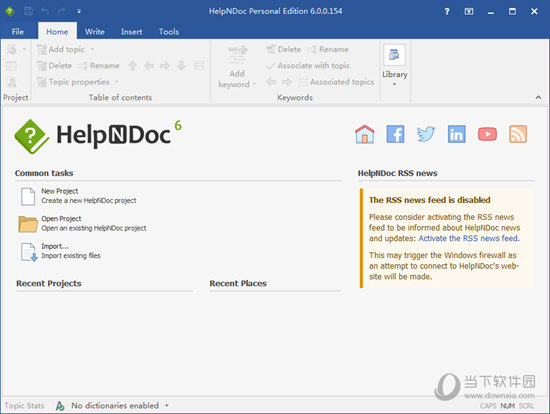Image resolution: width=550 pixels, height=414 pixels.
Task: Click the HelpNDoc 6 logo
Action: coord(98,136)
